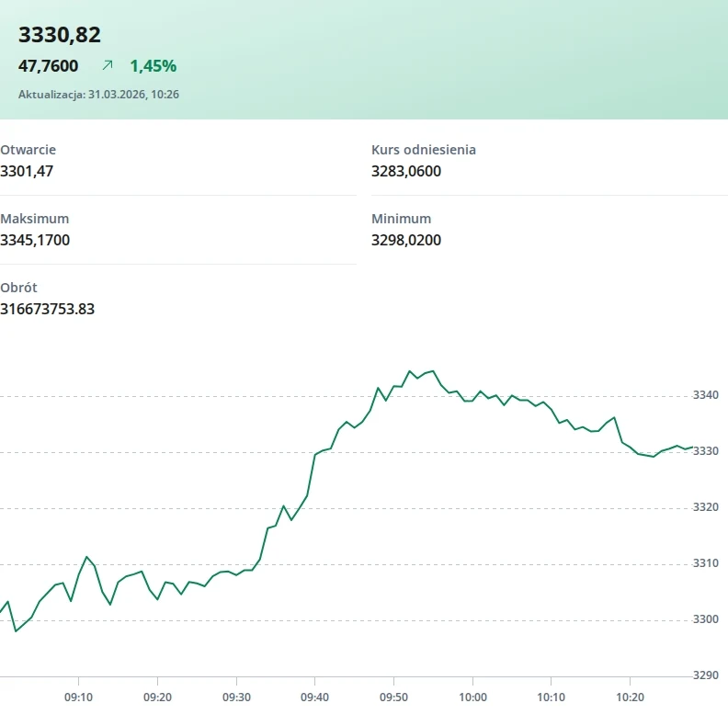728x726 pixels.
Task: Click the green upward trend arrow icon
Action: [x=108, y=66]
